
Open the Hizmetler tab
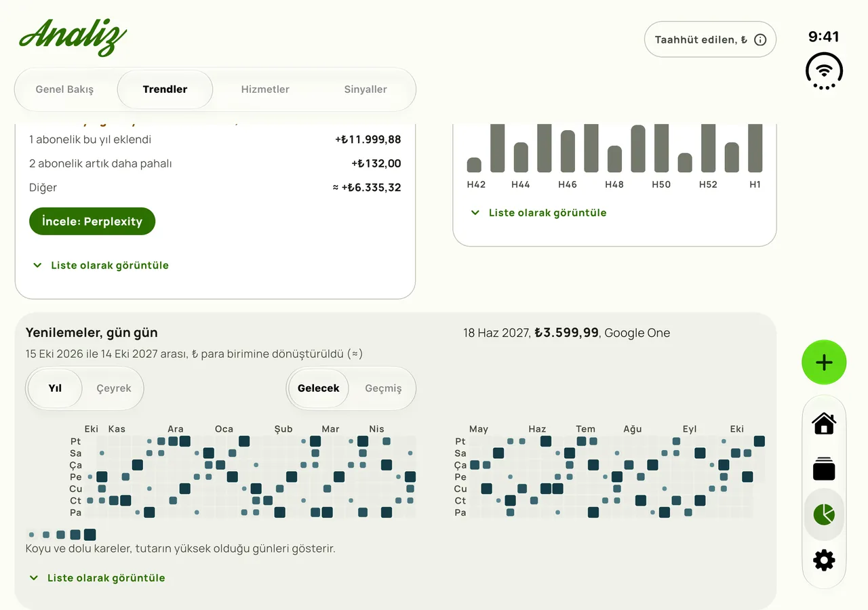coord(265,89)
